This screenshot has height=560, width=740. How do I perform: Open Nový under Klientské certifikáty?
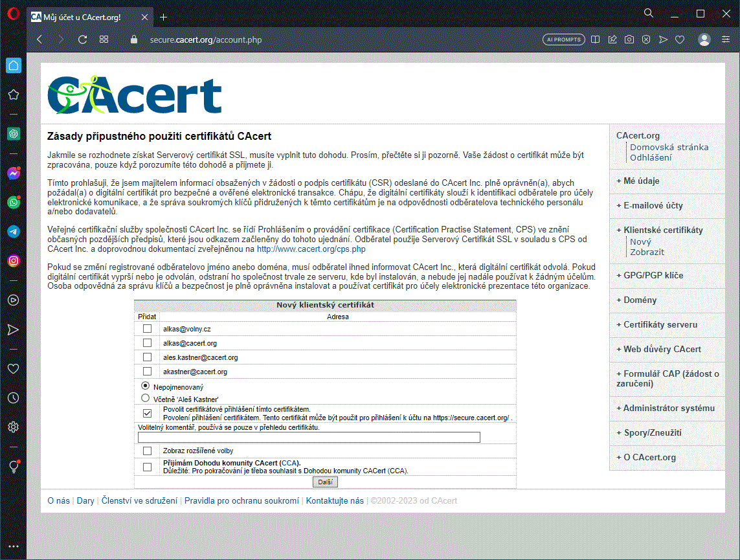tap(640, 241)
